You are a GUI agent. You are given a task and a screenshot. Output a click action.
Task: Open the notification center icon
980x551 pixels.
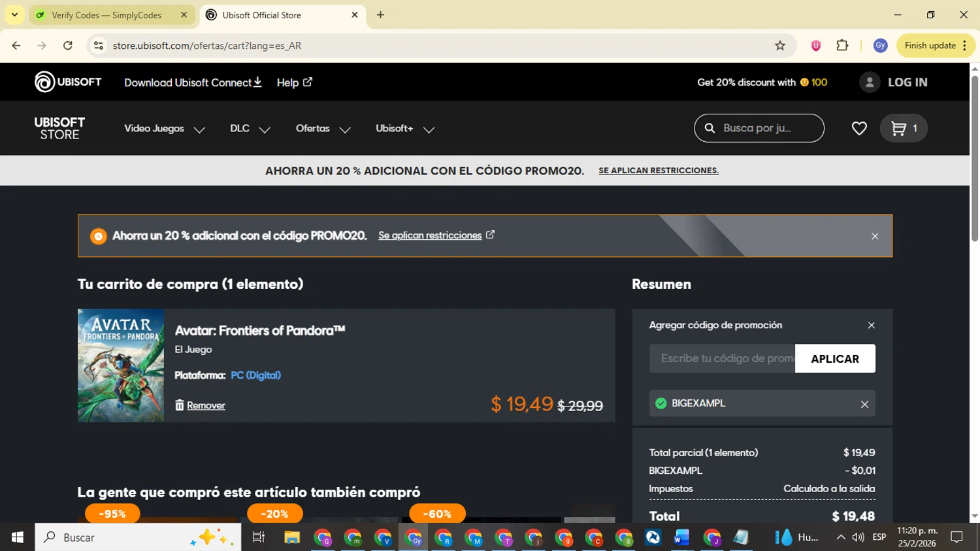956,537
